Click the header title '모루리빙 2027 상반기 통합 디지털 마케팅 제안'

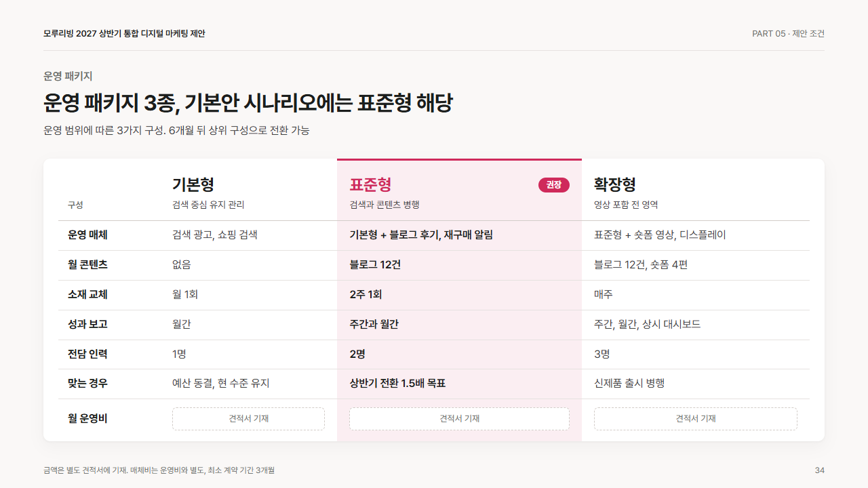point(124,33)
